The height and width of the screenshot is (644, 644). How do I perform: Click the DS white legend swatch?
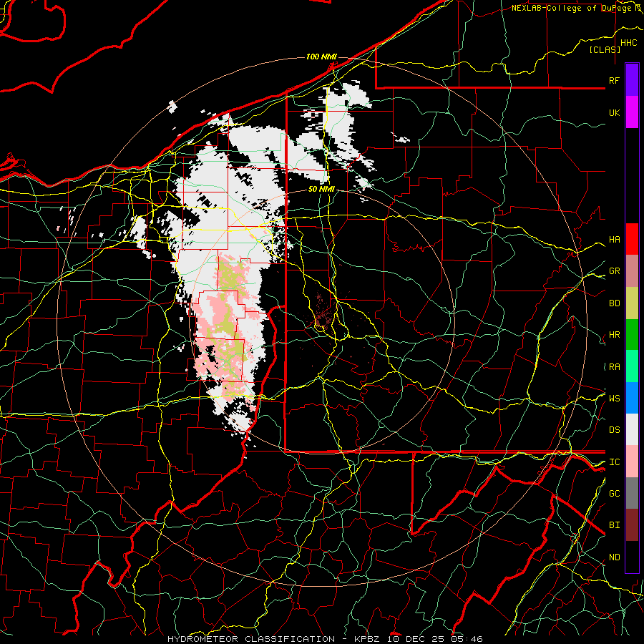coord(632,429)
